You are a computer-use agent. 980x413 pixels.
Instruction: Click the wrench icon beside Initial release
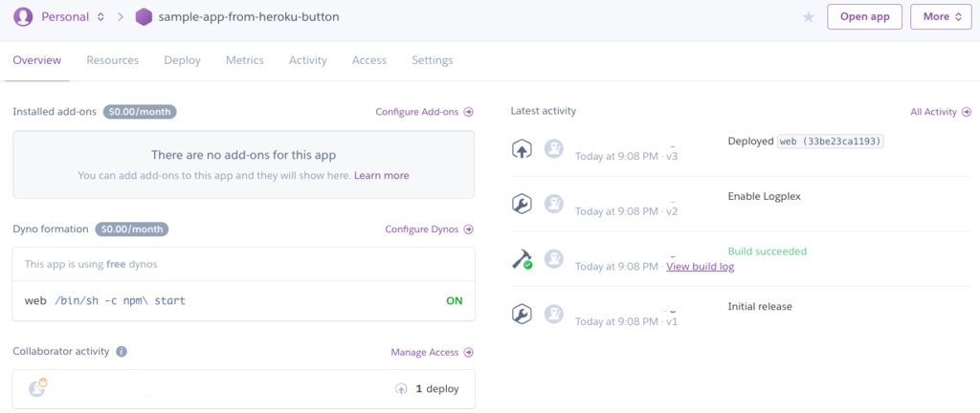click(522, 314)
